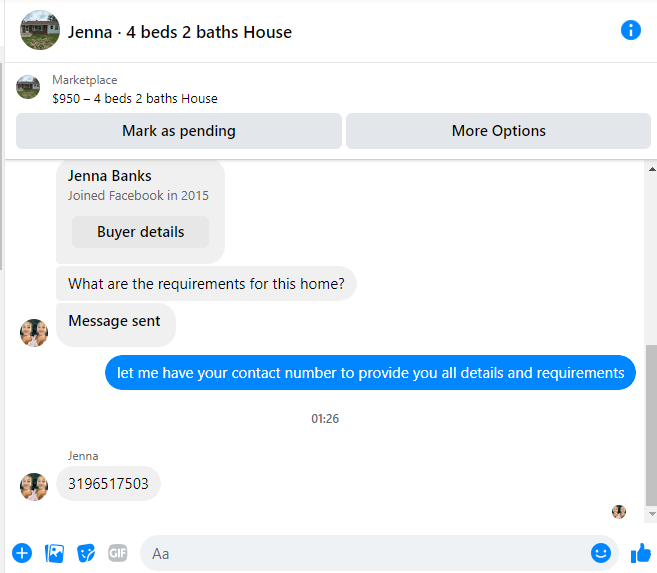
Task: Click the house listing avatar in header
Action: click(40, 30)
